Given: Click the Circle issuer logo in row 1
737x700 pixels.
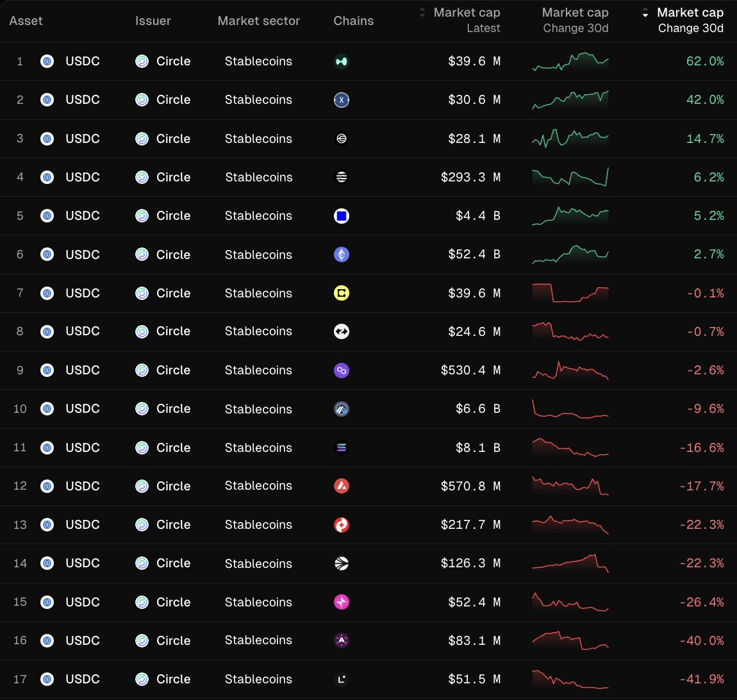Looking at the screenshot, I should (142, 62).
